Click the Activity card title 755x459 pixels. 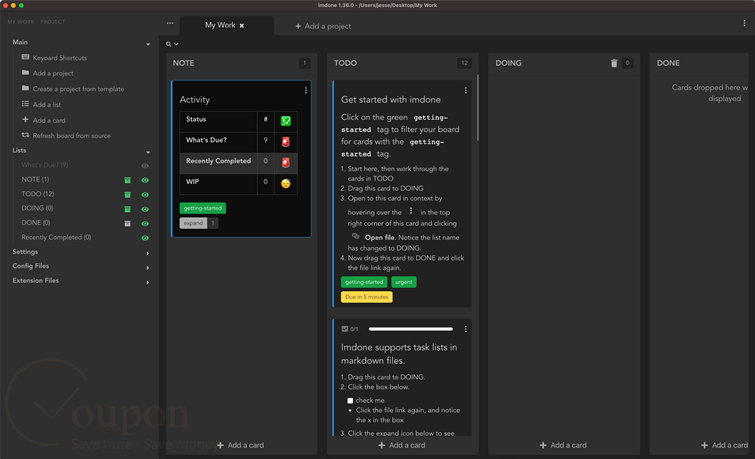tap(195, 100)
